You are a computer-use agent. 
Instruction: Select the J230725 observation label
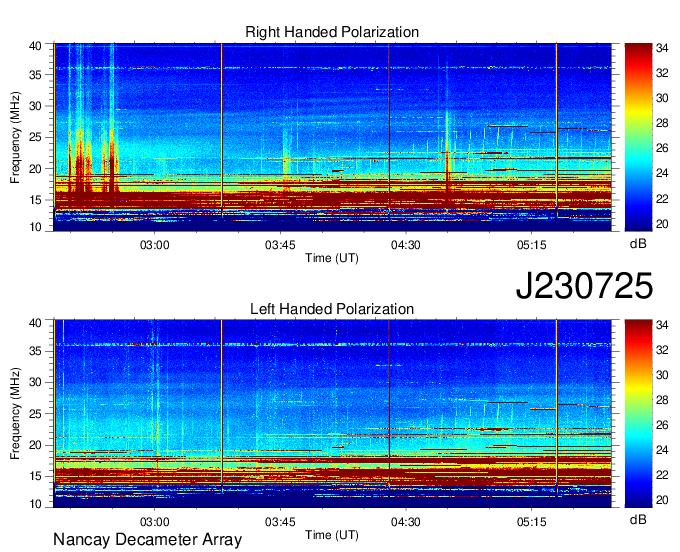(x=584, y=286)
